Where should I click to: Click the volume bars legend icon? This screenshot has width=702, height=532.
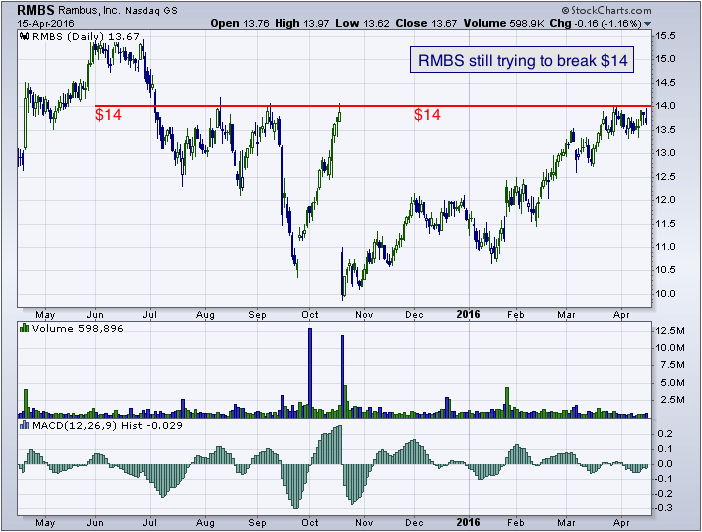coord(25,328)
